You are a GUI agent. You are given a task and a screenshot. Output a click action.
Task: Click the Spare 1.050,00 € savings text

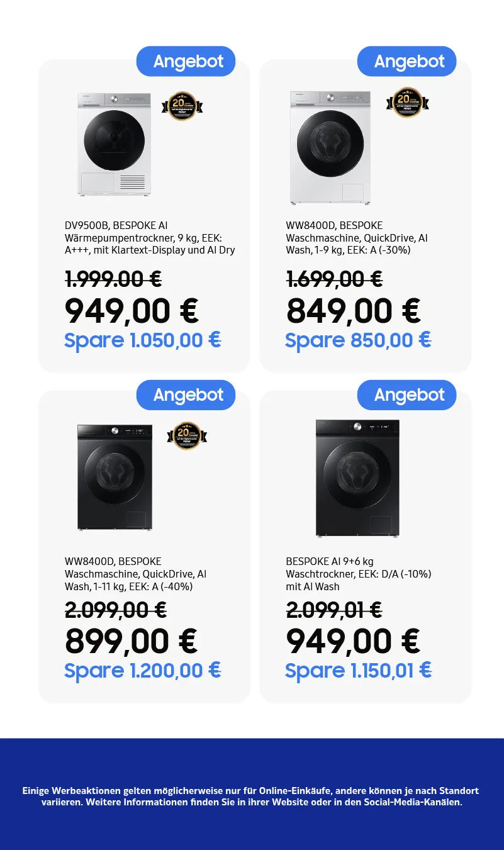point(143,340)
